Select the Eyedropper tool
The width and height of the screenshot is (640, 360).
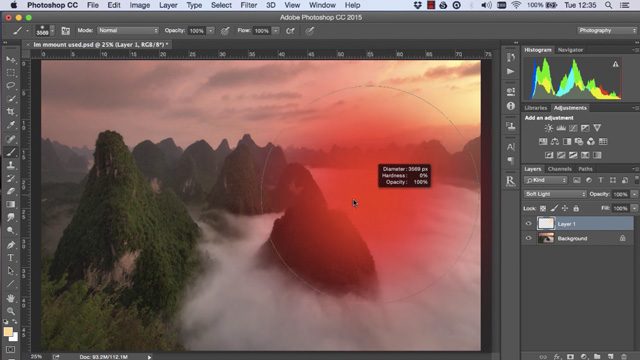coord(11,125)
